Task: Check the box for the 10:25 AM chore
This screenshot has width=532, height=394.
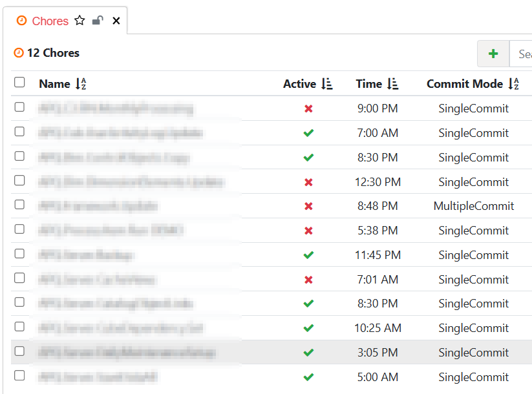Action: [19, 327]
